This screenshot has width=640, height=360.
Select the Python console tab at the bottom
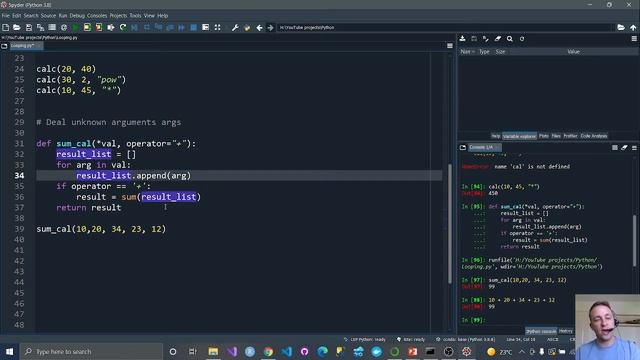[540, 331]
